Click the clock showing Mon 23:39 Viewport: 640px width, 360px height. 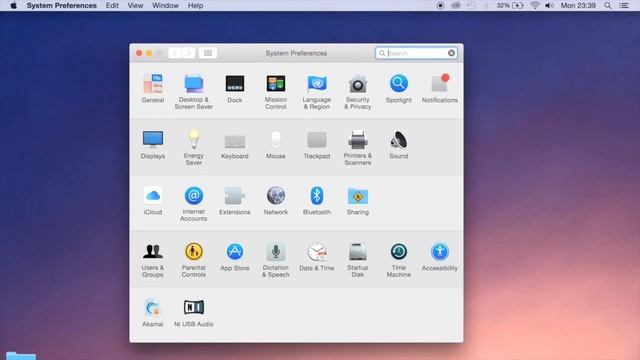(578, 5)
